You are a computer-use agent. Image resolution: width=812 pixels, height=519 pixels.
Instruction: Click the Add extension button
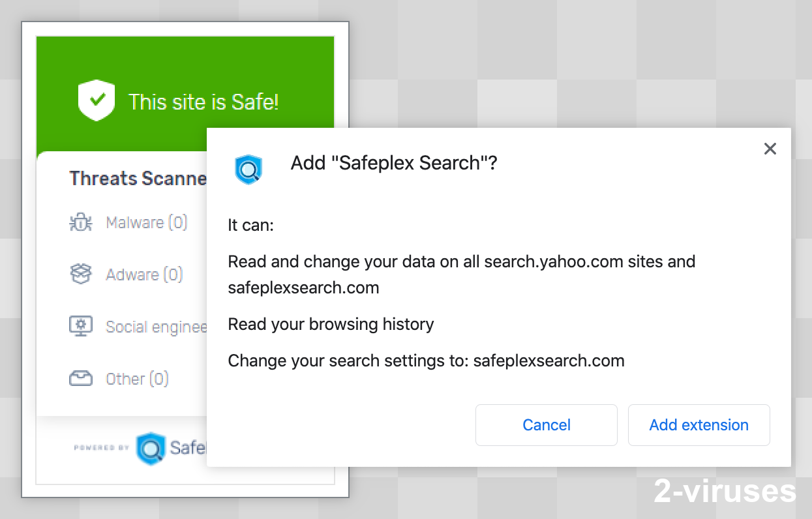[699, 424]
